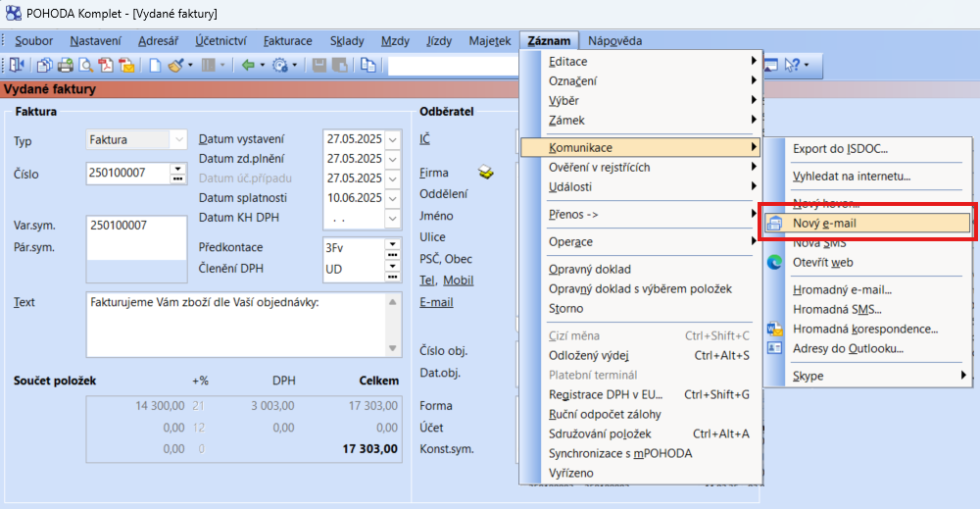
Task: Click the exit door icon in toolbar
Action: (x=20, y=66)
